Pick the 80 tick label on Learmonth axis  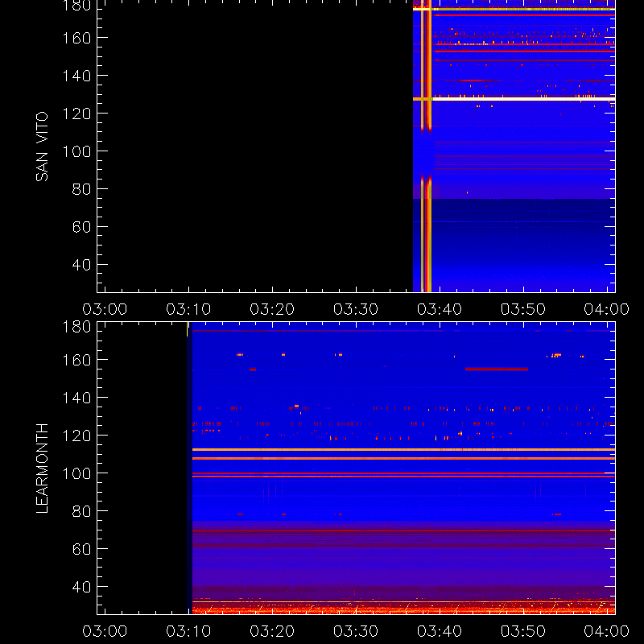[81, 511]
